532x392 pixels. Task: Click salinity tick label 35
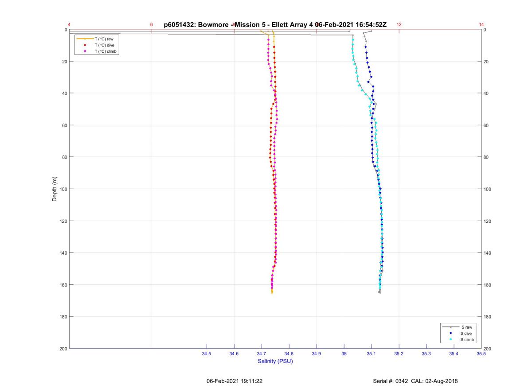coord(344,353)
